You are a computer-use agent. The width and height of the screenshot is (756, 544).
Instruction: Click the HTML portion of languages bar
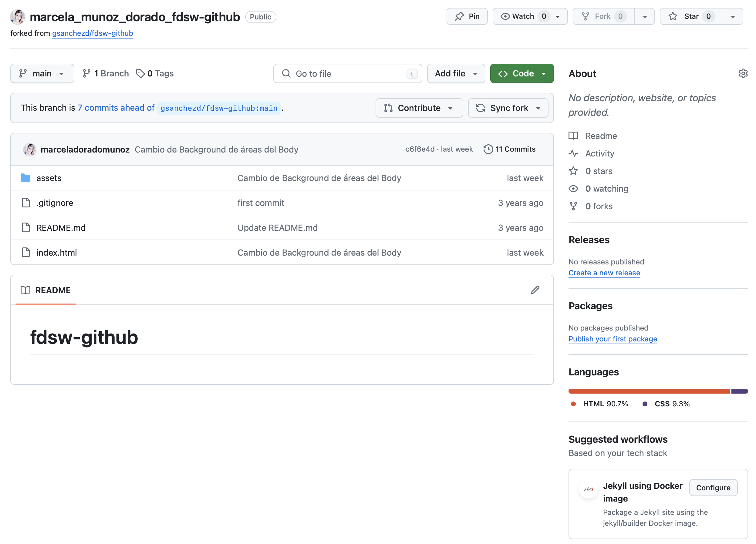[649, 391]
